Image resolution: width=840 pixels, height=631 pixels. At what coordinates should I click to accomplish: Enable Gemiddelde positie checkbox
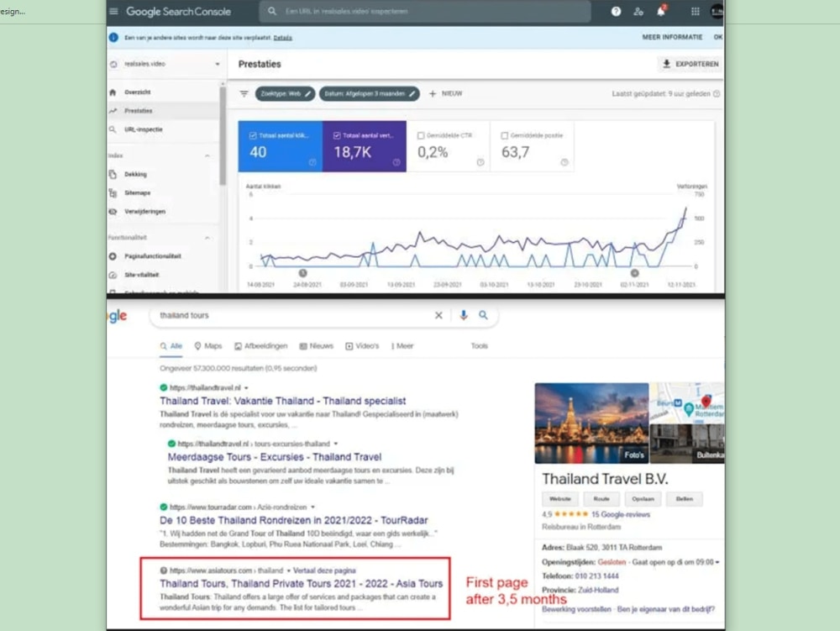click(505, 136)
